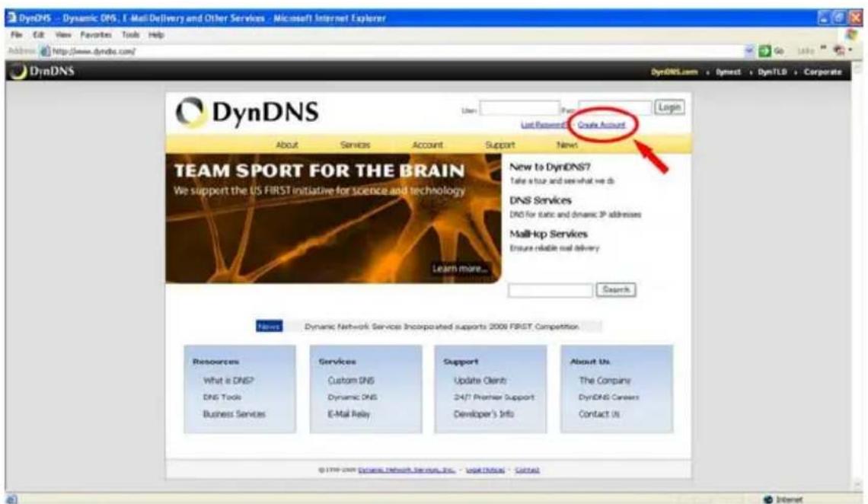Click Contact Us under About Us

[x=599, y=414]
